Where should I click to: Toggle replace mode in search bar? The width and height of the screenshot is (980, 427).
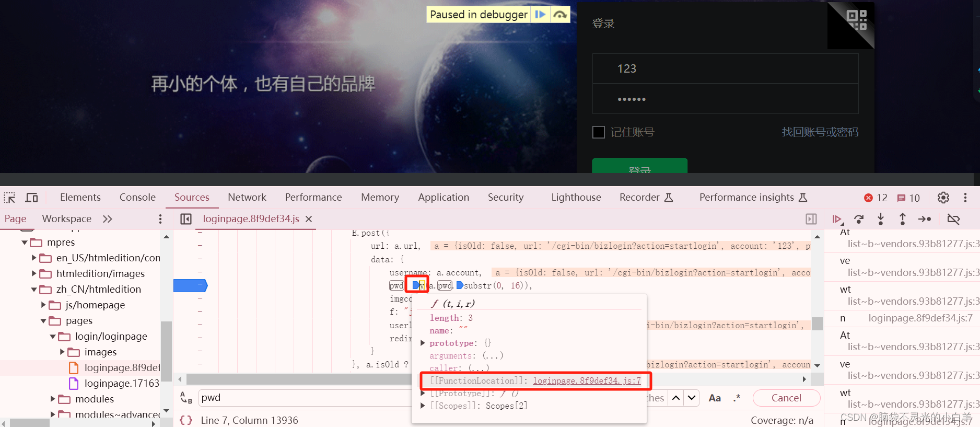[x=186, y=398]
